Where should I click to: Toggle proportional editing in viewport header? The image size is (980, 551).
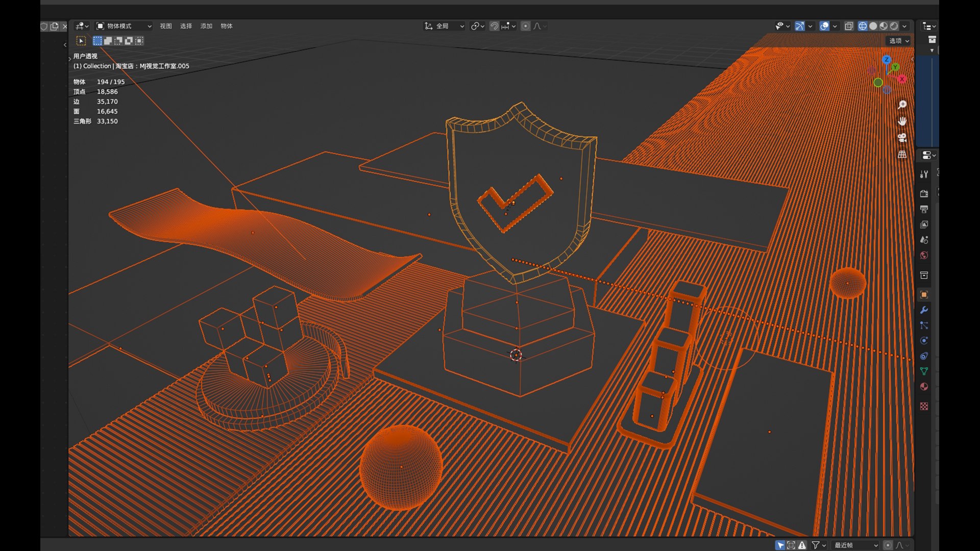coord(525,26)
